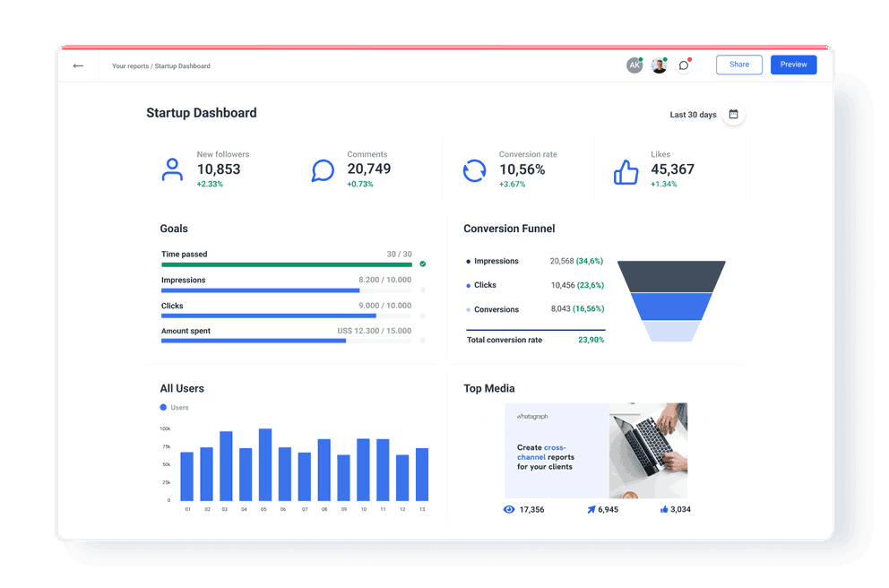Click the Conversion rate refresh icon
The image size is (889, 588).
[x=474, y=170]
